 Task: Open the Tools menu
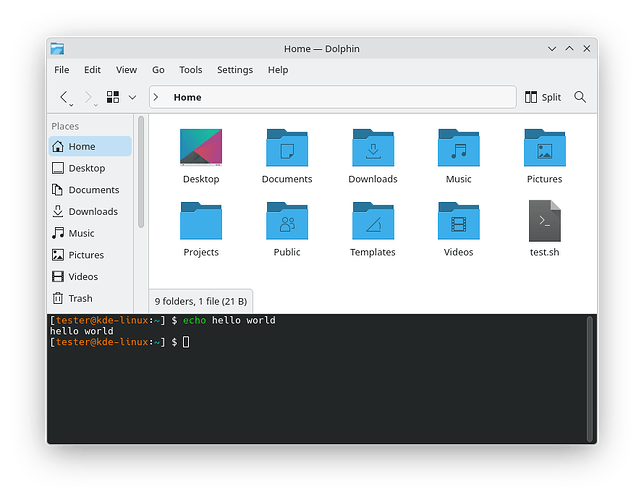coord(191,70)
